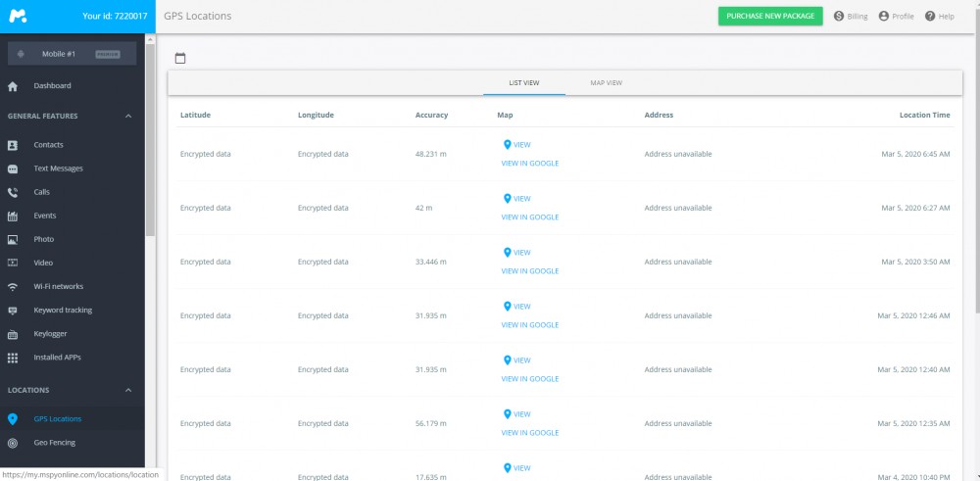Select the List View tab
The width and height of the screenshot is (980, 481).
click(524, 83)
